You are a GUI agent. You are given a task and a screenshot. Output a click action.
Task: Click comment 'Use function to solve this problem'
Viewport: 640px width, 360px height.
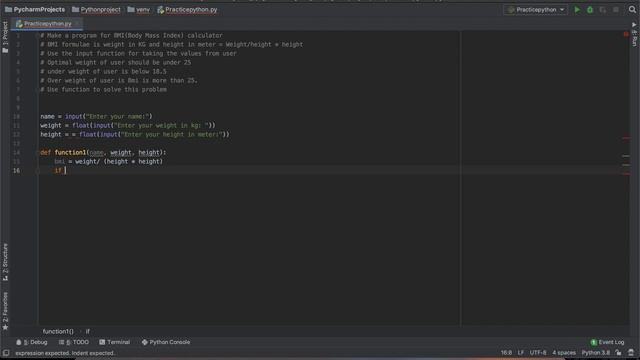(x=103, y=90)
